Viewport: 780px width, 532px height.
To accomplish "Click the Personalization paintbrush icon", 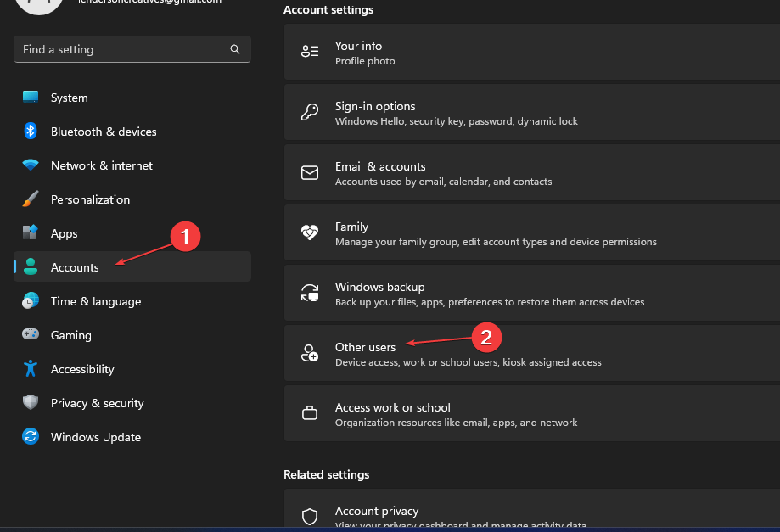I will click(31, 199).
